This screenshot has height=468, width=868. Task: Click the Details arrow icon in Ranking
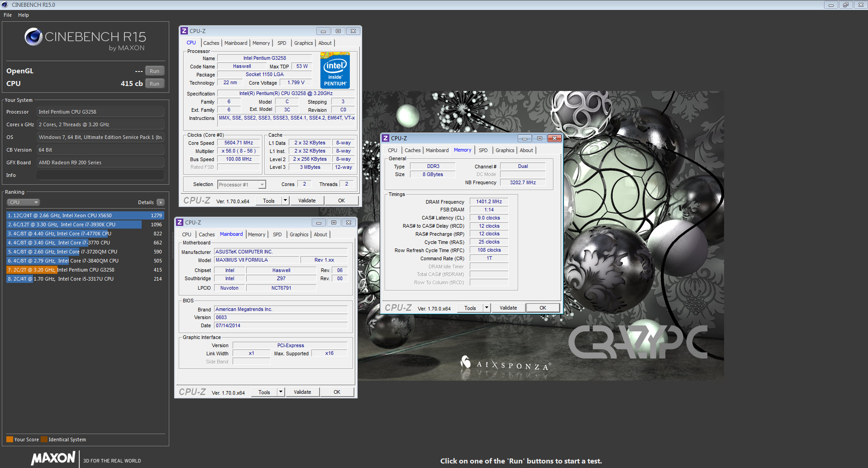coord(161,202)
